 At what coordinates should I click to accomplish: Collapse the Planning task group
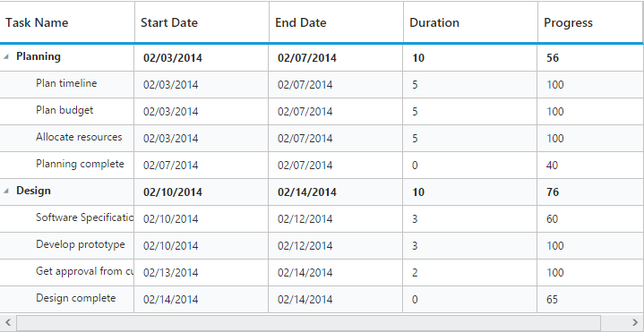[5, 57]
